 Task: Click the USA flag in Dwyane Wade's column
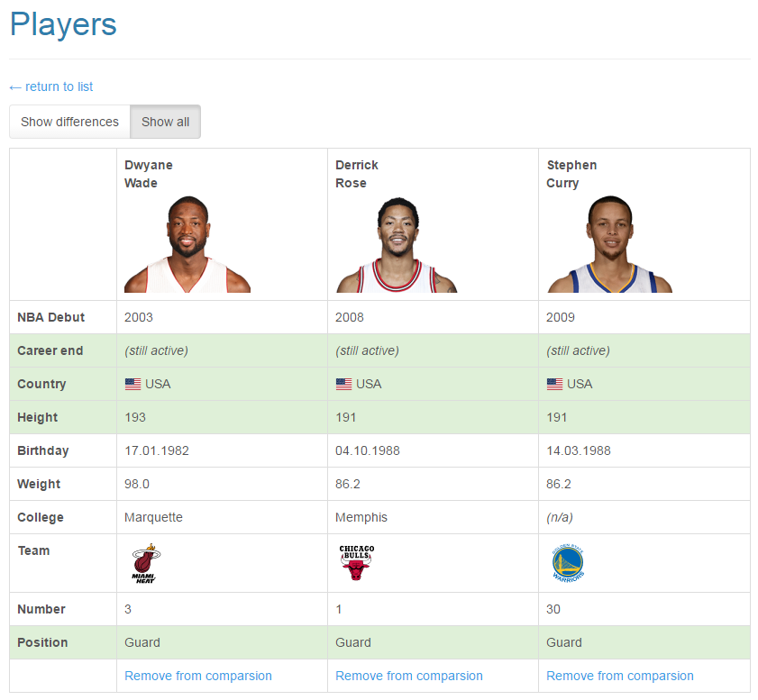(132, 384)
